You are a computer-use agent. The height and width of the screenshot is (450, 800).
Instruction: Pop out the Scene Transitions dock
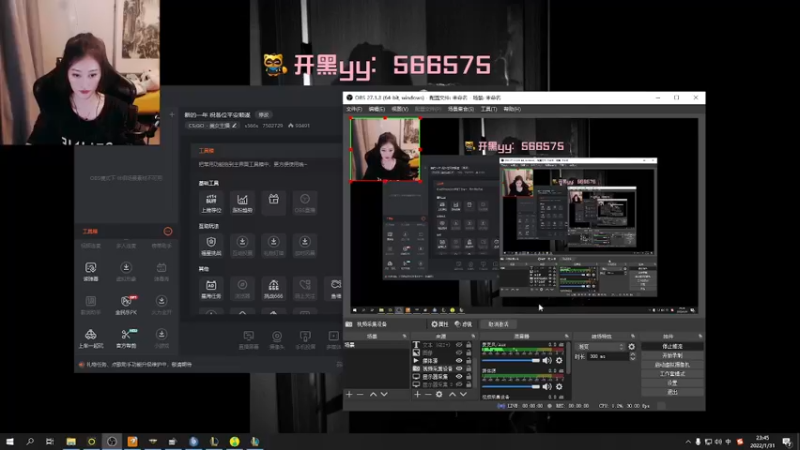click(x=633, y=336)
